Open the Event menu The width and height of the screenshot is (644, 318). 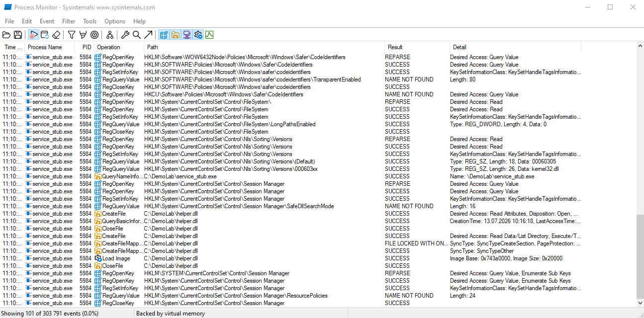[47, 21]
